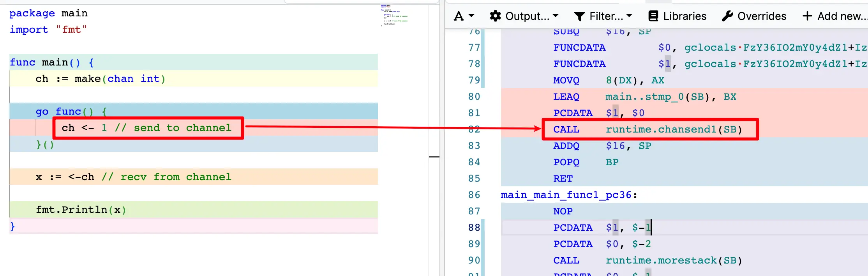This screenshot has width=868, height=276.
Task: Select the Overrides text label
Action: [x=762, y=16]
